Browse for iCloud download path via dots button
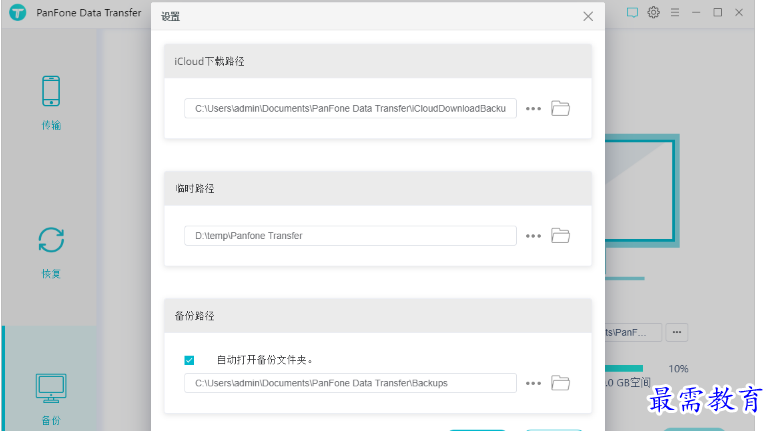The image size is (771, 431). [x=533, y=109]
